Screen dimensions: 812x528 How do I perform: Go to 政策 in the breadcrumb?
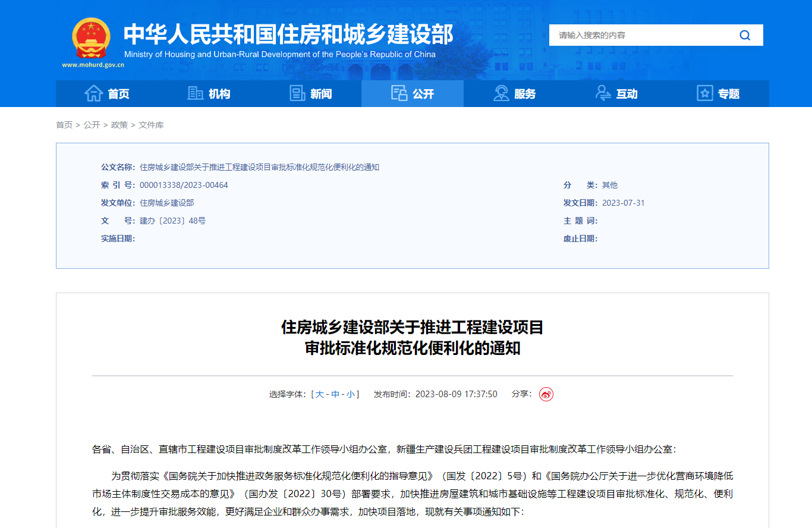(x=119, y=125)
